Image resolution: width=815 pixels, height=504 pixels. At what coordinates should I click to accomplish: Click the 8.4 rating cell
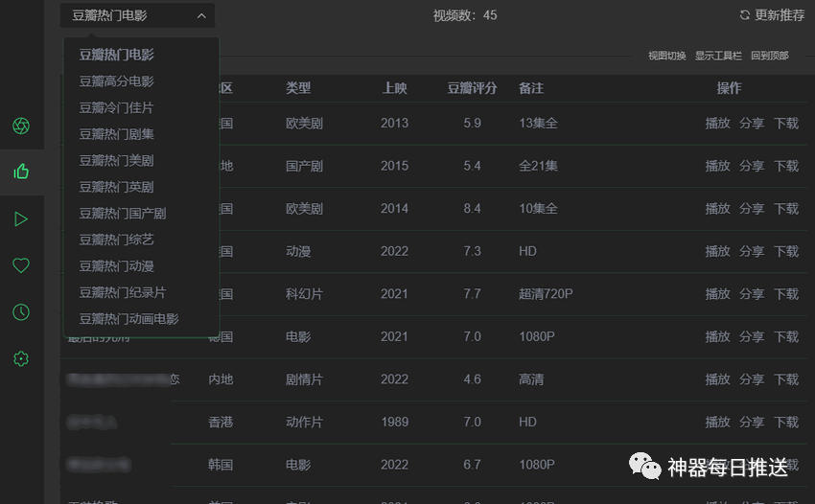(472, 208)
